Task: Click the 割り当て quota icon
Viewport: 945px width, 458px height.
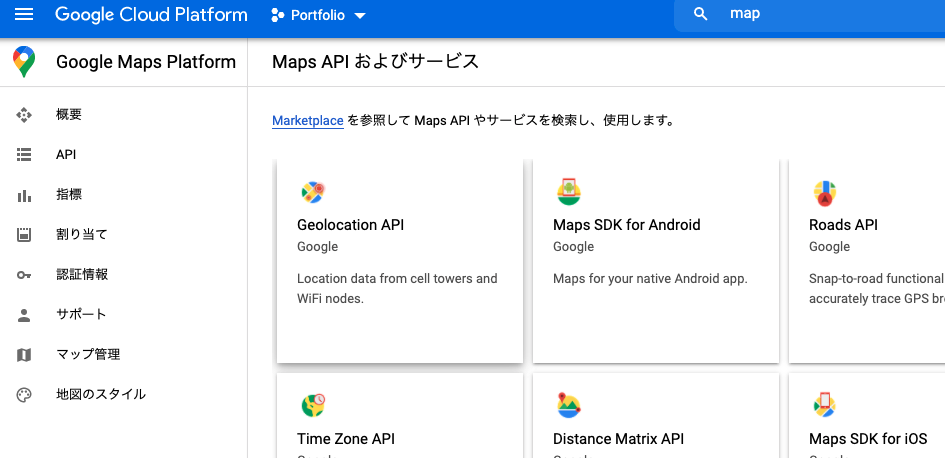Action: pyautogui.click(x=24, y=235)
